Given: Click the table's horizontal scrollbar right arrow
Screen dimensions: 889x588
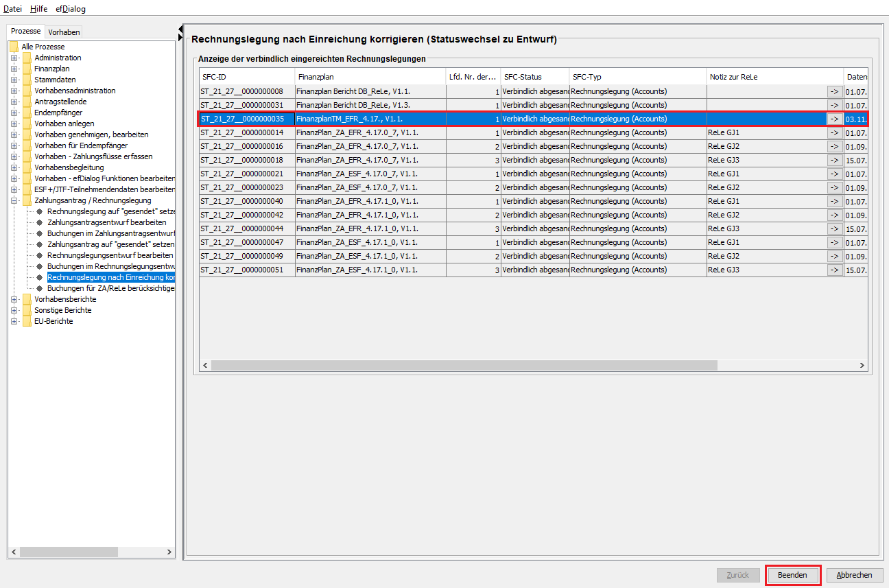Looking at the screenshot, I should click(862, 366).
